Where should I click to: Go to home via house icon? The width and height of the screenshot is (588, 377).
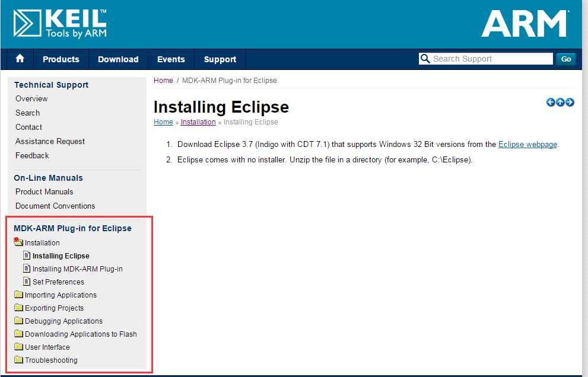(x=20, y=59)
